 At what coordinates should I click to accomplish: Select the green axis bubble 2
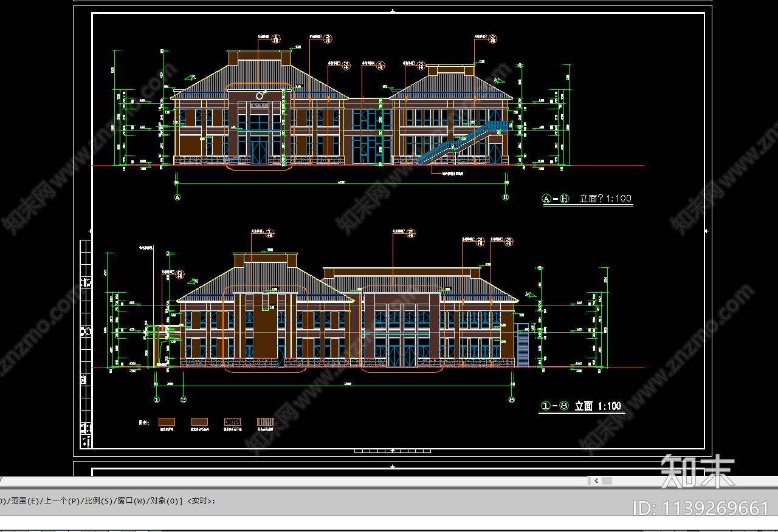coord(183,400)
